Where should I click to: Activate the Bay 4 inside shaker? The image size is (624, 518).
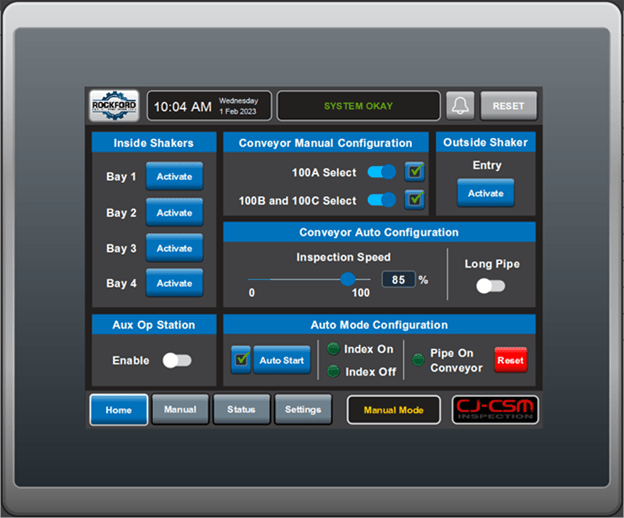tap(174, 283)
